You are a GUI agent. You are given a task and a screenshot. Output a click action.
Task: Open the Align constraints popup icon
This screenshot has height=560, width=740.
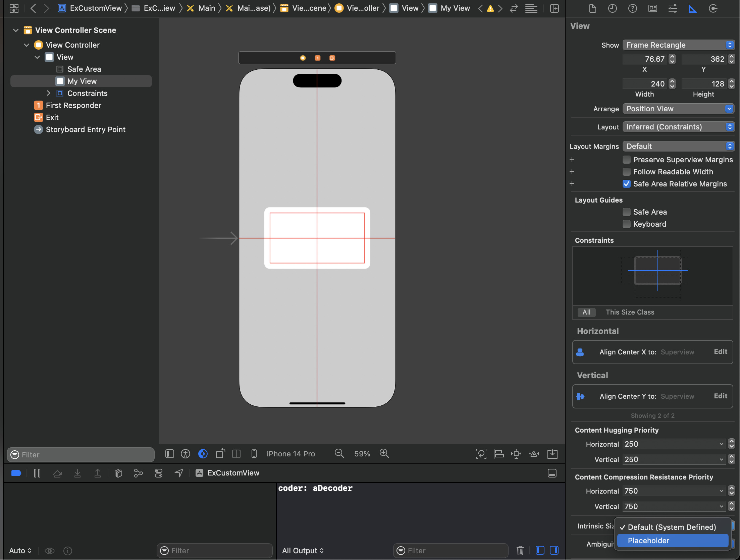click(x=498, y=454)
